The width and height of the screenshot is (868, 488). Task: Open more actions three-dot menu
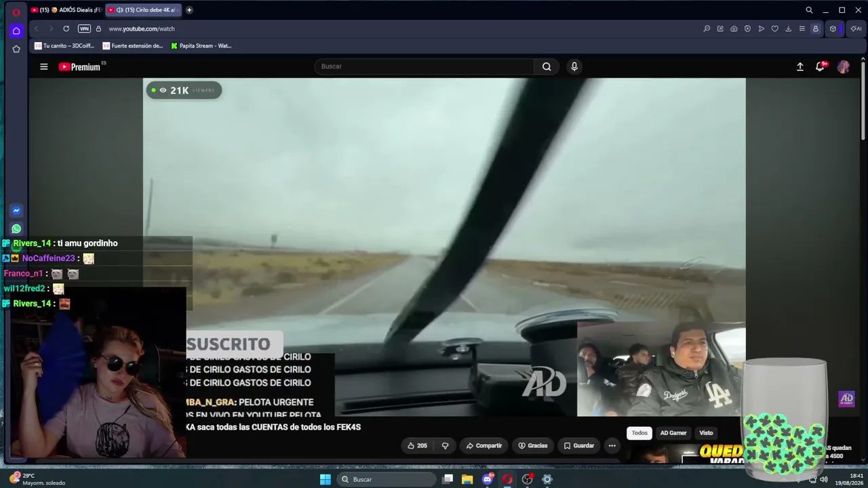pyautogui.click(x=612, y=445)
